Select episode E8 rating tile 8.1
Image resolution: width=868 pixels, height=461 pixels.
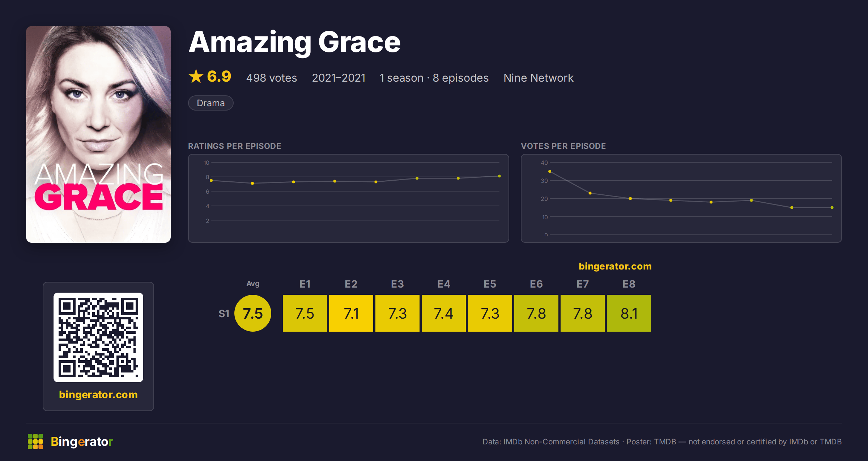pyautogui.click(x=629, y=313)
